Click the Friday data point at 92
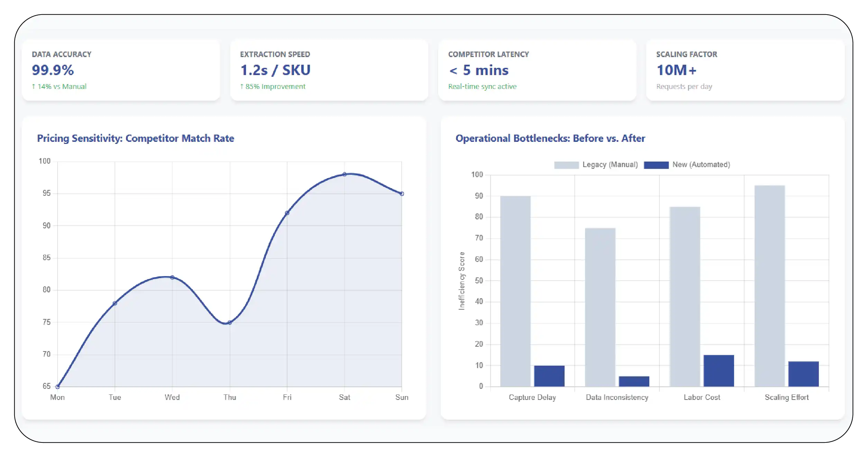Screen dimensions: 868x457 tap(287, 213)
